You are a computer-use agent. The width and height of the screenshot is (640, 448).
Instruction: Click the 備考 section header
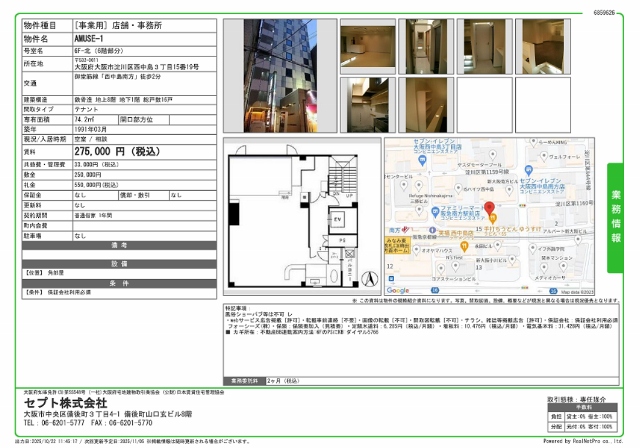119,245
